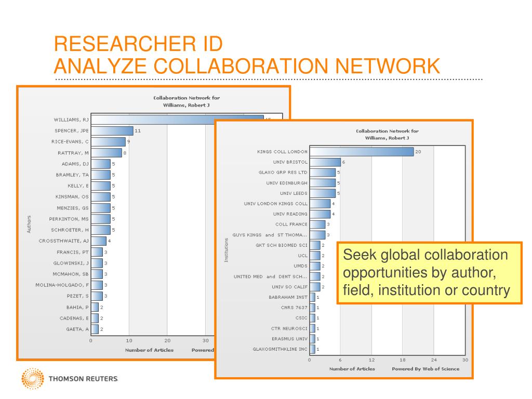Click the UCL institution label

point(303,256)
